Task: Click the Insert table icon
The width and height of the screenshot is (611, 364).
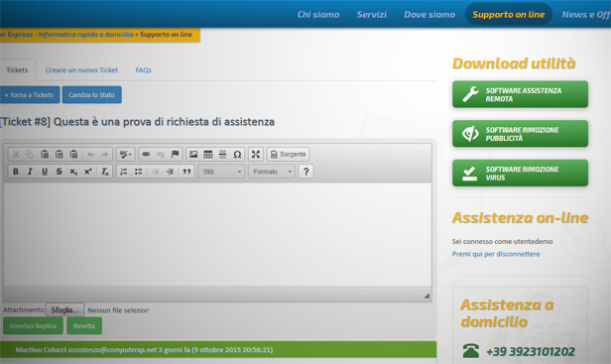Action: click(x=208, y=155)
